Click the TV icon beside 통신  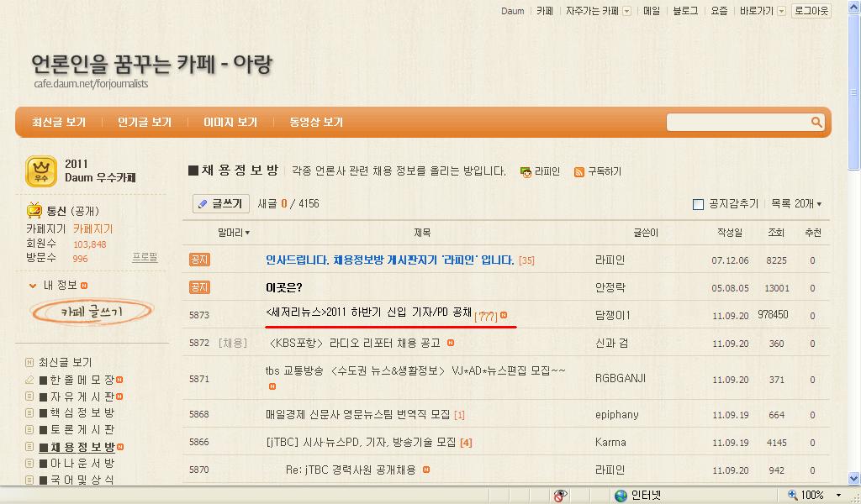click(x=34, y=211)
